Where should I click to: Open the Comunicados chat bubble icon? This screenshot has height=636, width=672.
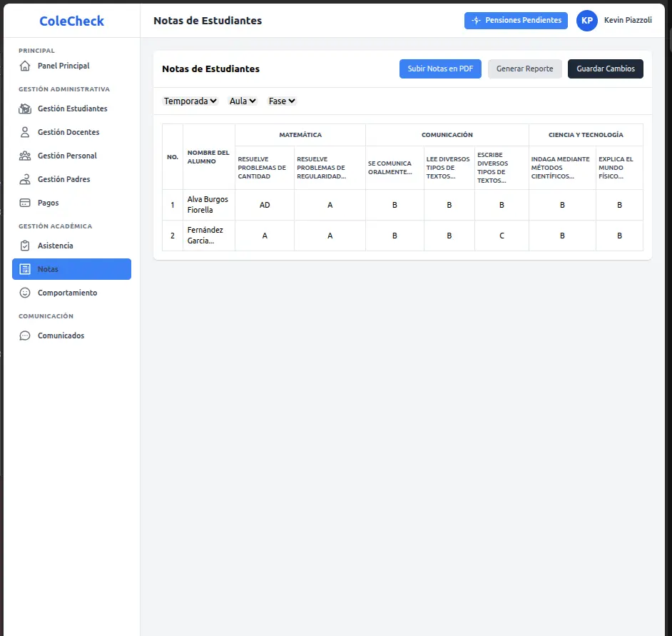point(25,335)
